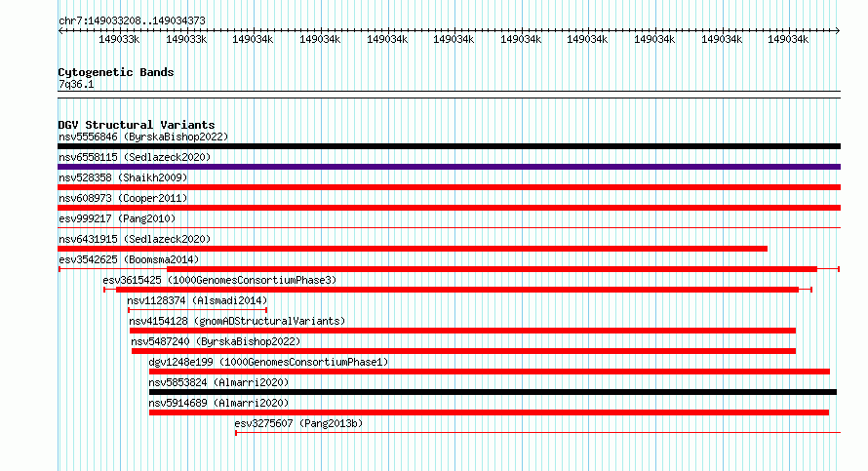Open variant nsv5556846 (ByrskaBishop2022) label

(x=142, y=137)
